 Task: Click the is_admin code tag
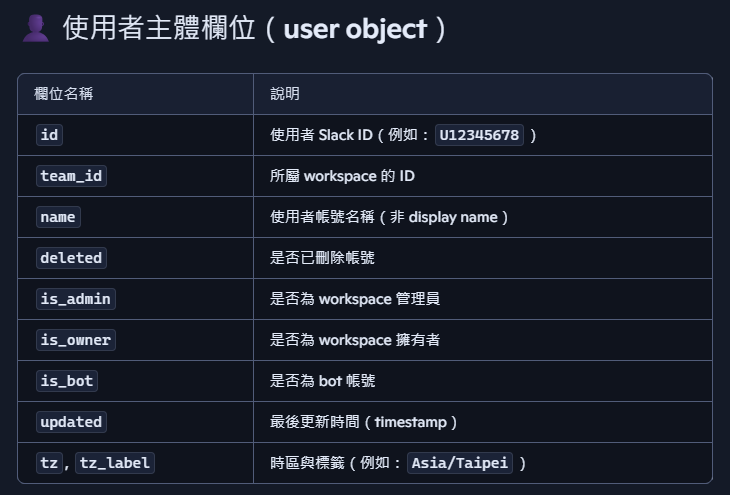75,299
